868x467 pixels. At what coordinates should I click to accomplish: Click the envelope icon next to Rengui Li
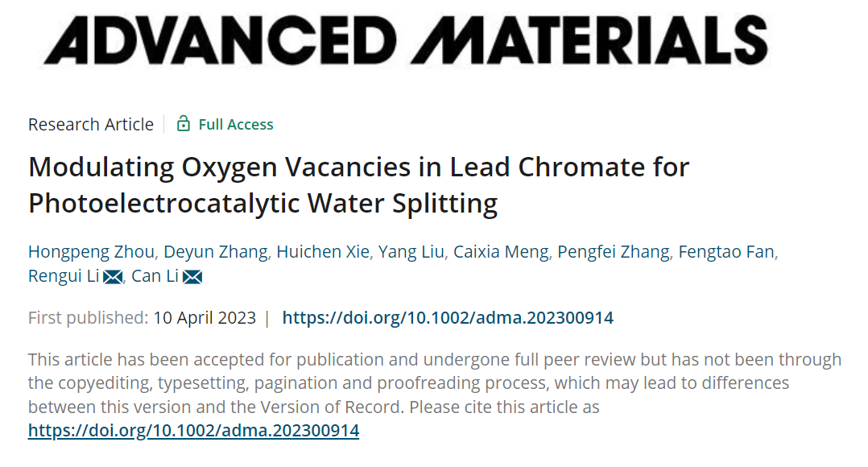(113, 277)
